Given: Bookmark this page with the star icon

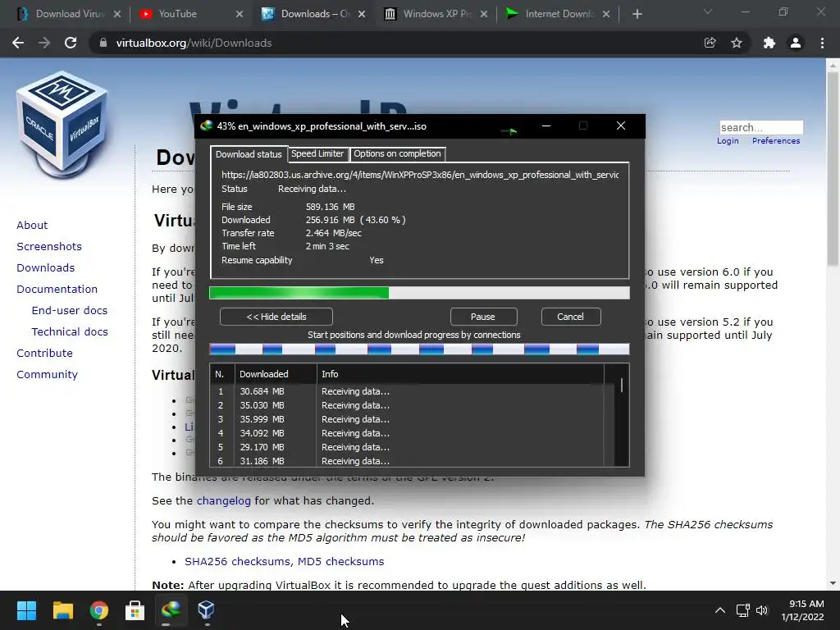Looking at the screenshot, I should 737,43.
